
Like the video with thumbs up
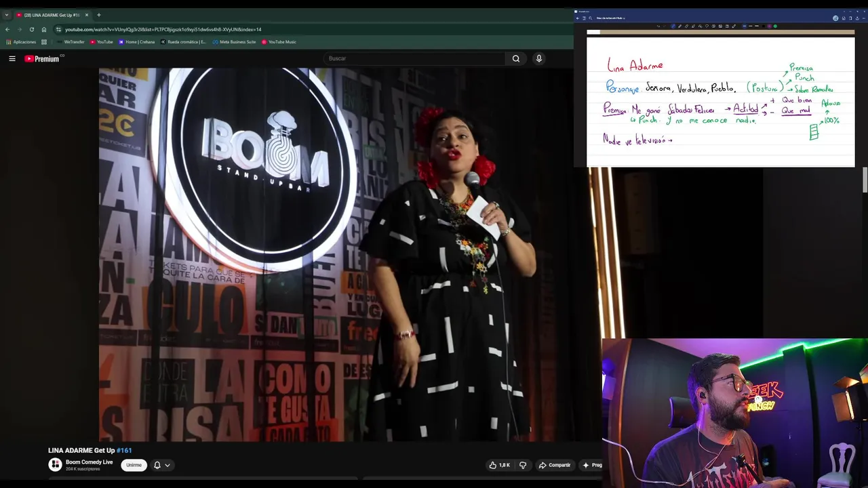[500, 465]
